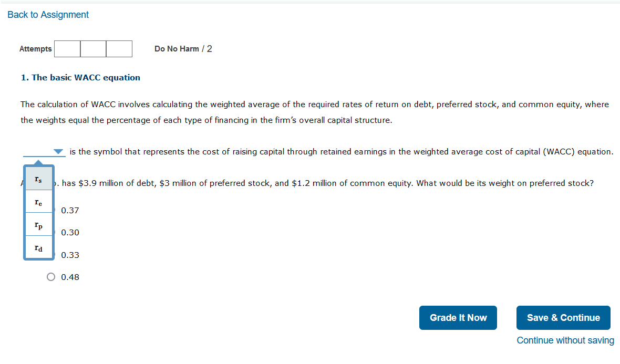Select rs from the symbol dropdown

pyautogui.click(x=38, y=179)
